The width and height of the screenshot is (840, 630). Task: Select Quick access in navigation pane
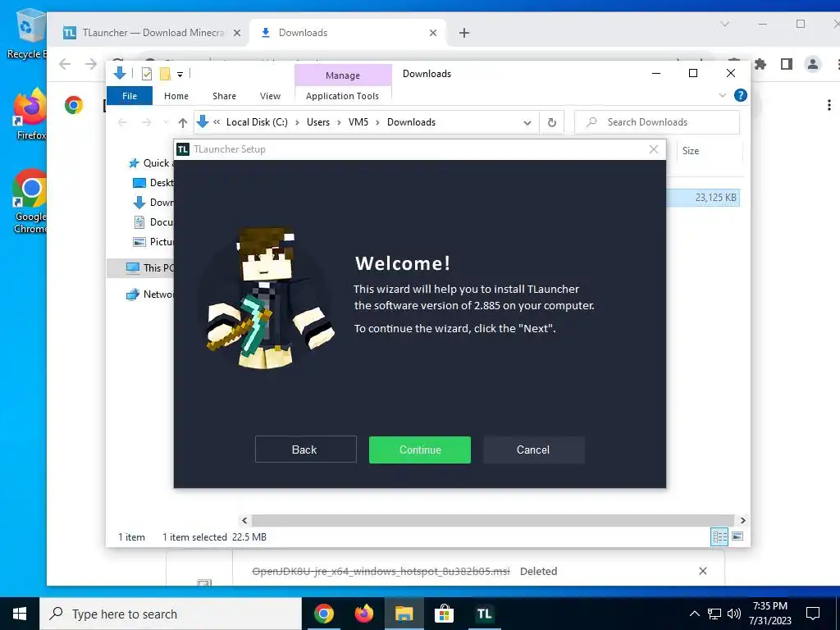150,163
